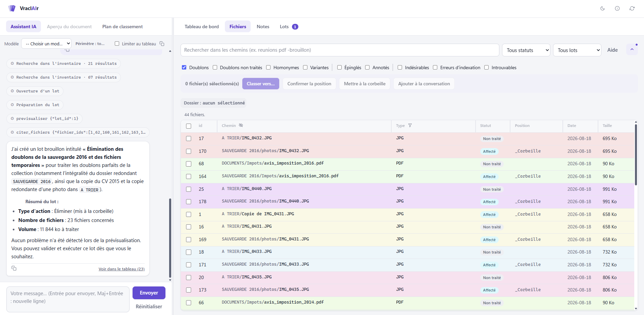Click gear icon of 21 résultats search
Image resolution: width=644 pixels, height=315 pixels.
point(12,63)
